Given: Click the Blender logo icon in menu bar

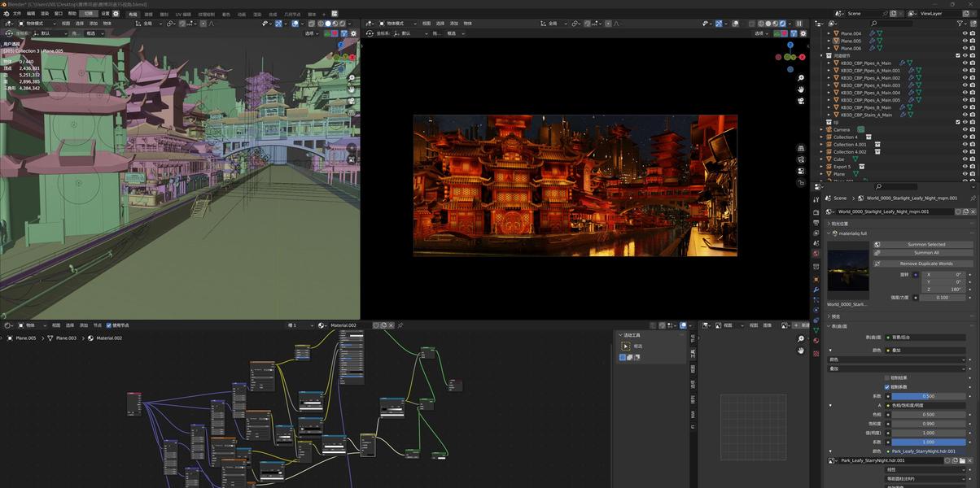Looking at the screenshot, I should [6, 14].
